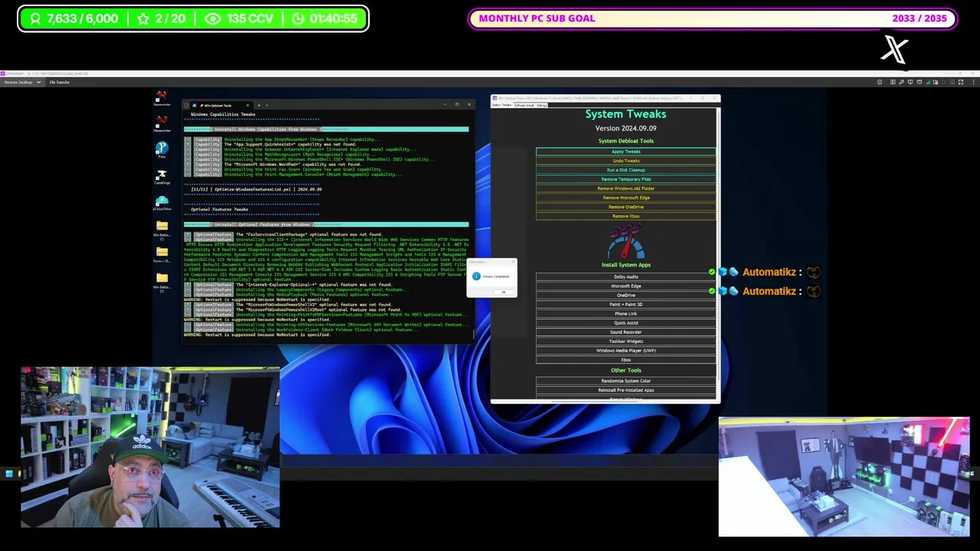Click the X logo in the stream overlay
980x551 pixels.
pos(893,50)
